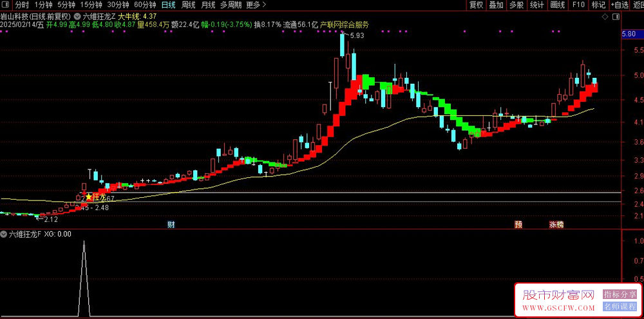
Task: Open the 名师课程 link
Action: [620, 307]
